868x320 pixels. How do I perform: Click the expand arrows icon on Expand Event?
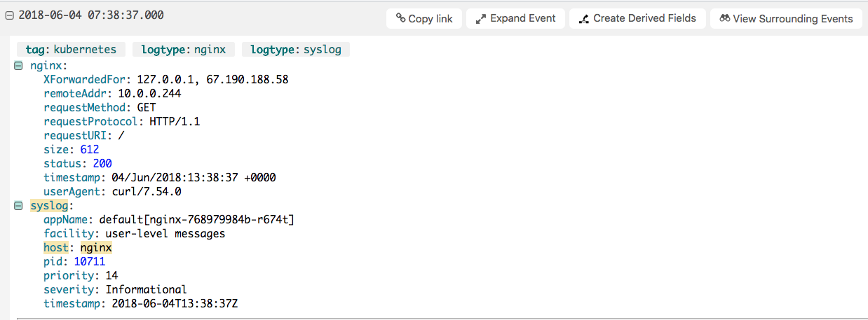point(481,19)
